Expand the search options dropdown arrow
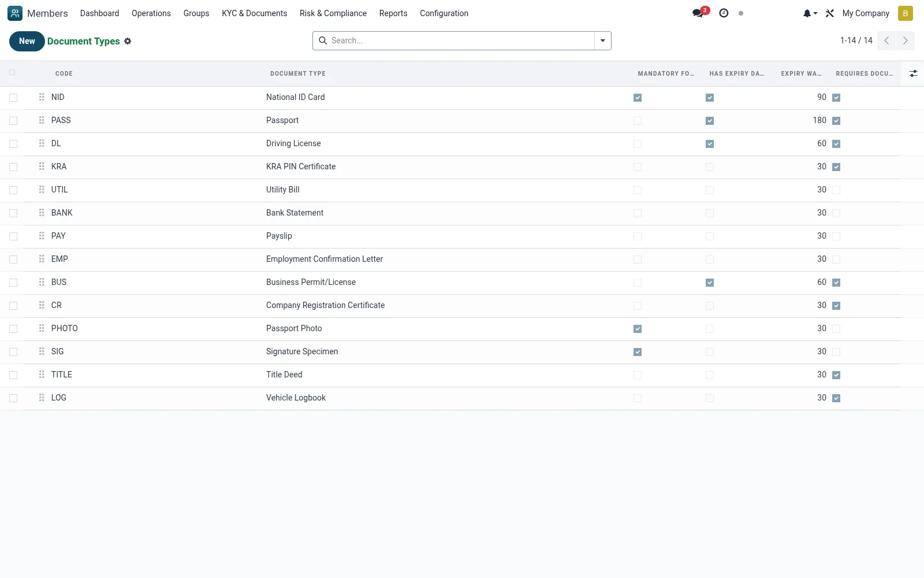The height and width of the screenshot is (578, 924). (602, 40)
